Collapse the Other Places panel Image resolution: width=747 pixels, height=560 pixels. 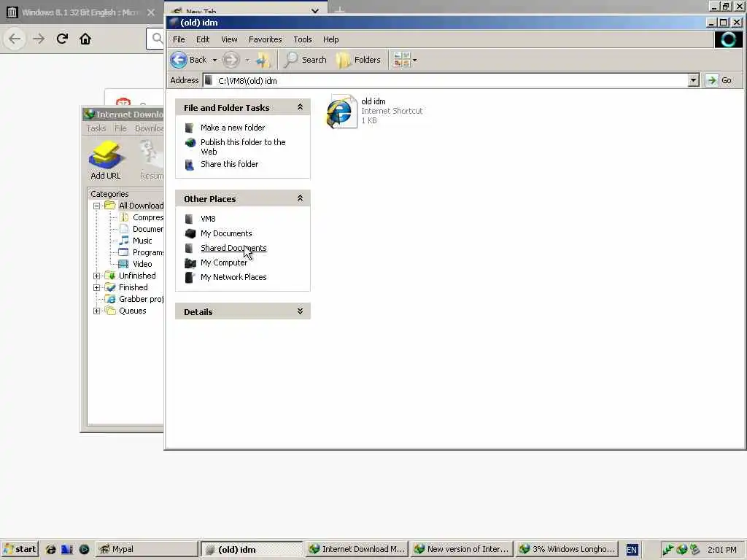pyautogui.click(x=300, y=198)
